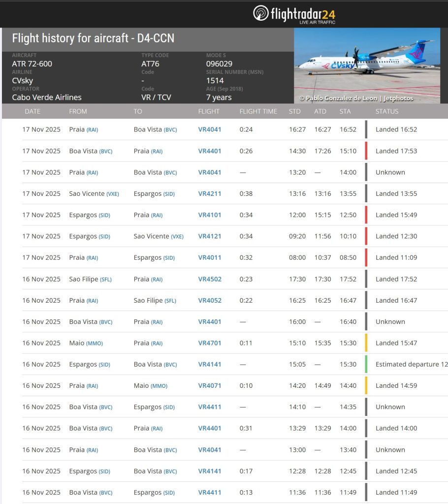Click the STATUS column header
This screenshot has height=504, width=448.
click(387, 111)
